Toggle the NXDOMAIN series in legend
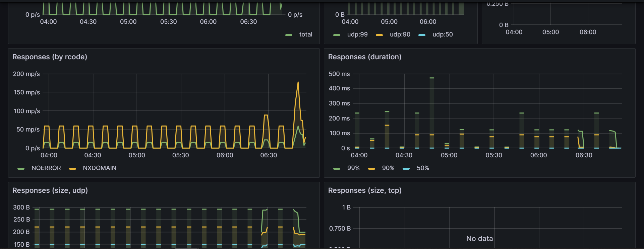Image resolution: width=644 pixels, height=249 pixels. [x=100, y=168]
